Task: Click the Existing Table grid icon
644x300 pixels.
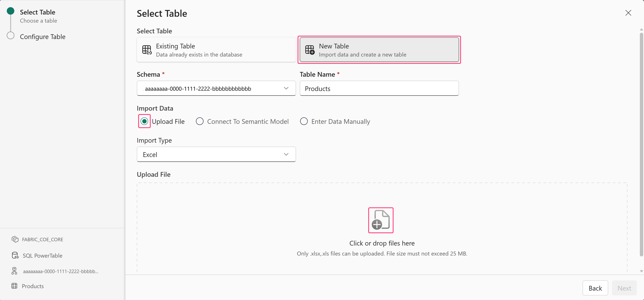Action: point(147,50)
